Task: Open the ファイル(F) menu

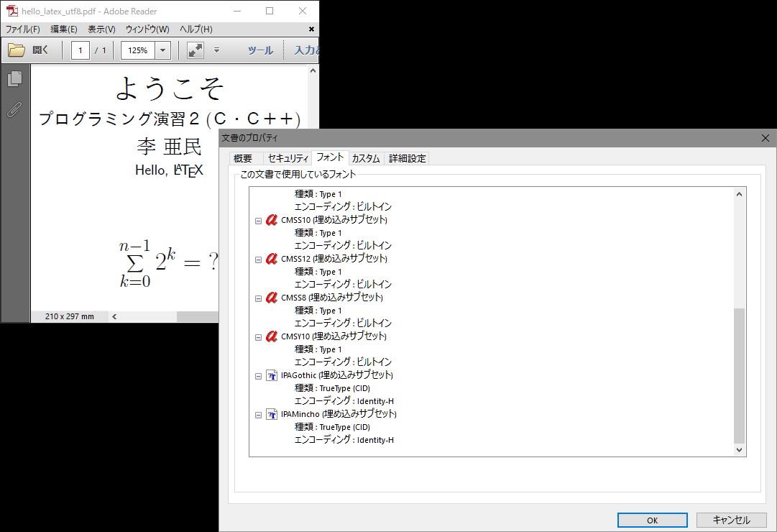Action: click(23, 29)
